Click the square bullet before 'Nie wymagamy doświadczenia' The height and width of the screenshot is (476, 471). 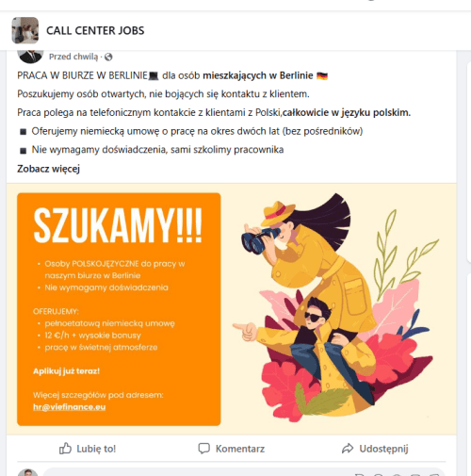click(23, 151)
